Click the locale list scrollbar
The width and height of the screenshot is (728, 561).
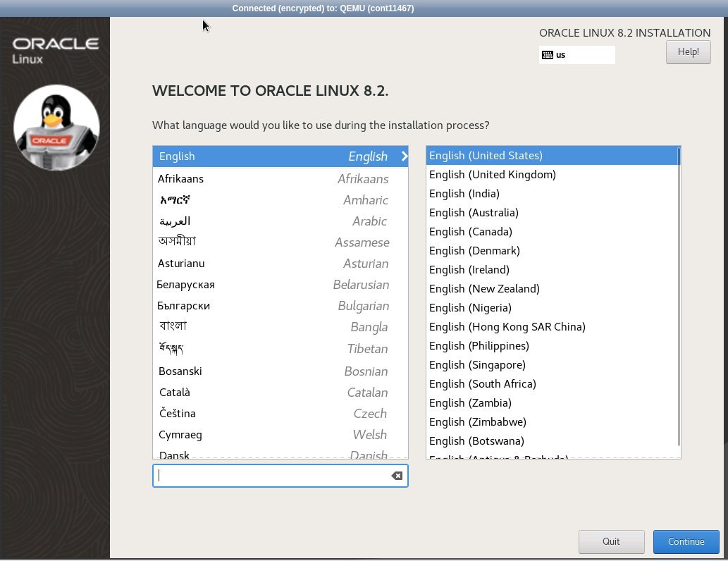[x=679, y=297]
